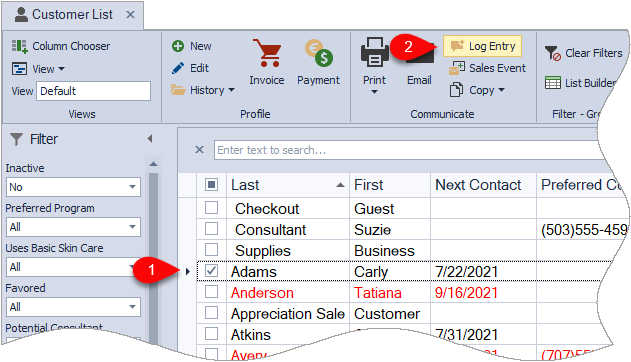This screenshot has width=631, height=362.
Task: Click the New customer button
Action: coord(192,46)
